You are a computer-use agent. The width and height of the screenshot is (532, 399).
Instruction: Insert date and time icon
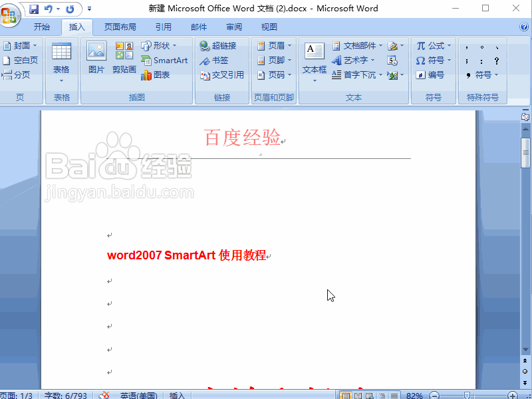[392, 61]
